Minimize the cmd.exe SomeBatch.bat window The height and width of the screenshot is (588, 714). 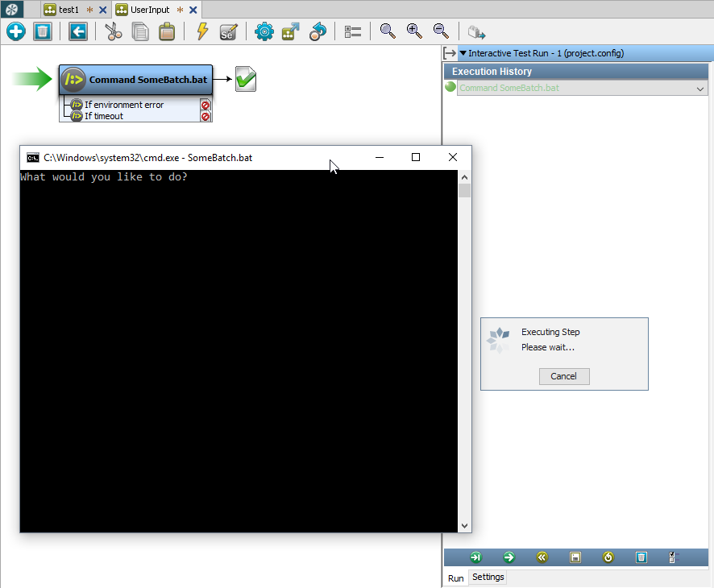pos(380,157)
